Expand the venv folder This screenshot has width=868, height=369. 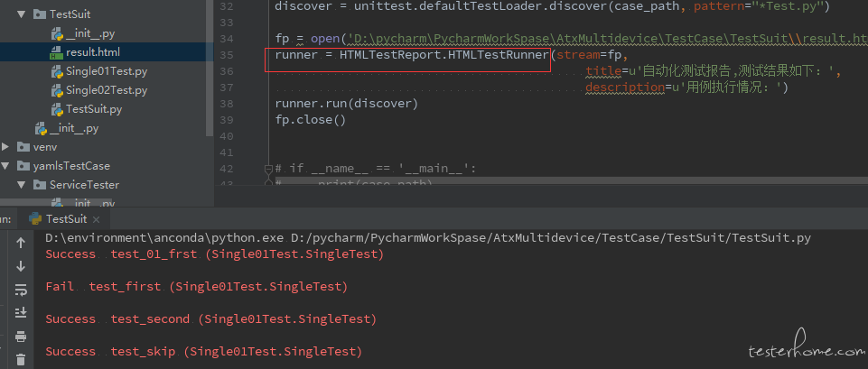[x=5, y=146]
